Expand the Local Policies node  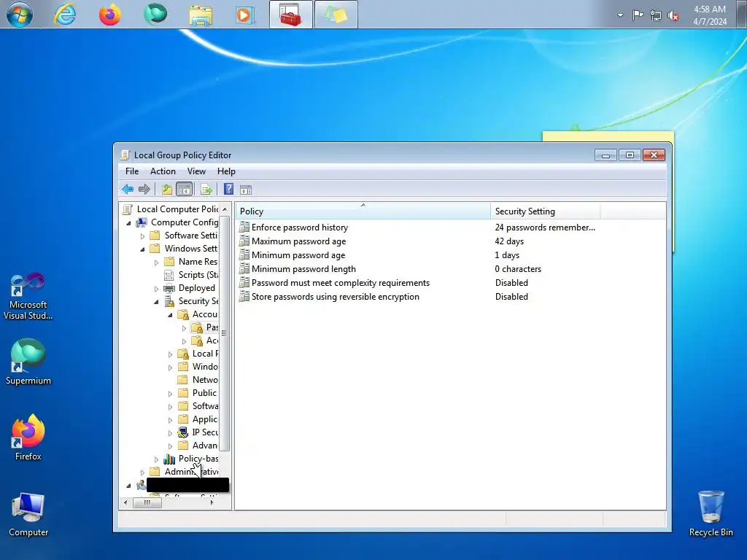pyautogui.click(x=170, y=354)
